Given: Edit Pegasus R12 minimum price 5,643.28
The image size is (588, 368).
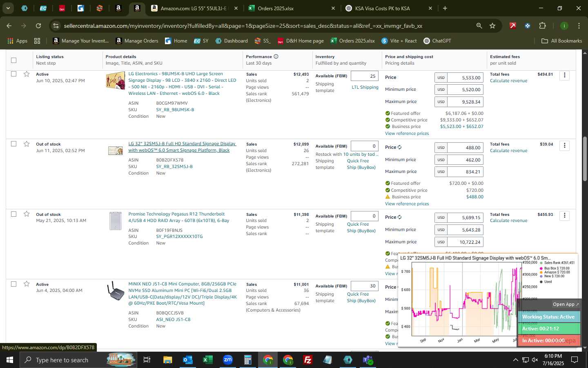Looking at the screenshot, I should [x=465, y=230].
